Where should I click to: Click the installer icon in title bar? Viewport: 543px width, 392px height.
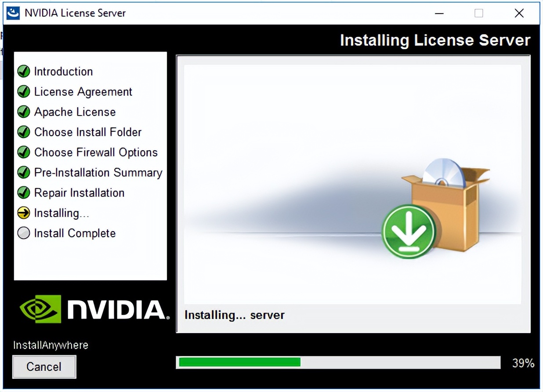pos(13,13)
